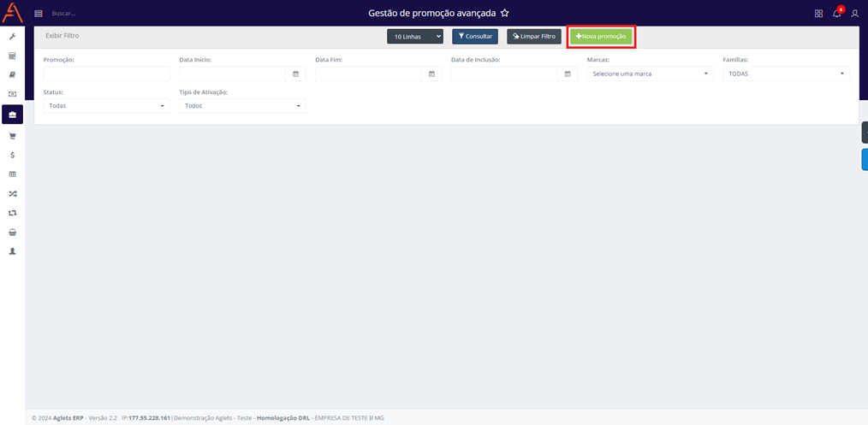Mark page as favorite with star icon
868x425 pixels.
click(x=505, y=14)
